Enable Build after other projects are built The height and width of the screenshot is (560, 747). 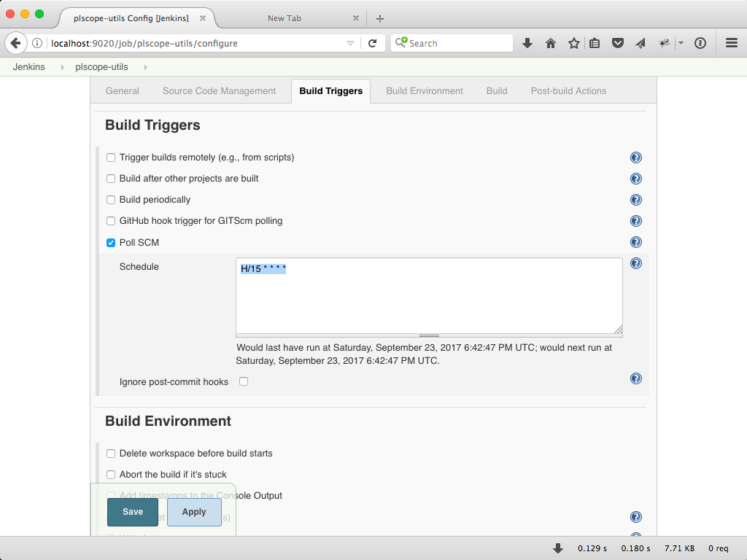click(x=111, y=179)
